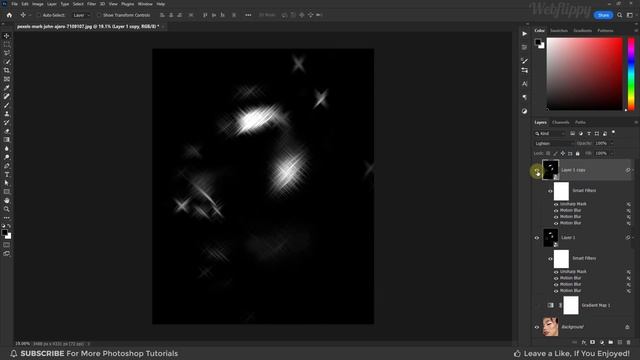The height and width of the screenshot is (360, 640).
Task: Click the new adjustment layer icon
Action: click(x=602, y=342)
